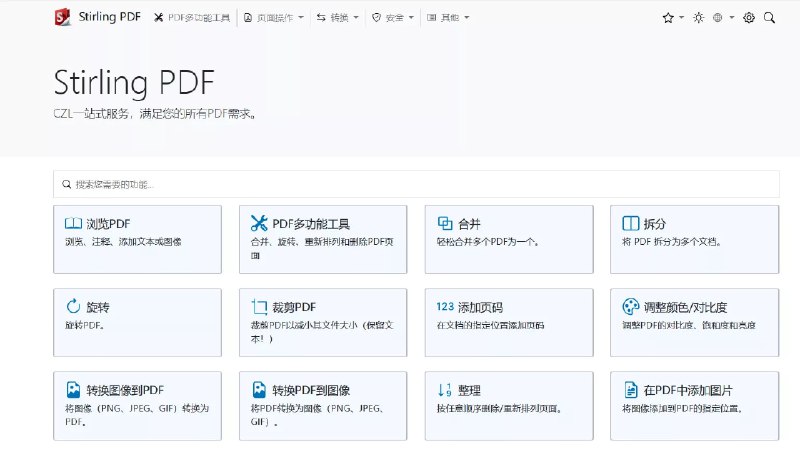Image resolution: width=800 pixels, height=451 pixels.
Task: Click description text 浏览、注释、添加文本或图像
Action: tap(123, 242)
